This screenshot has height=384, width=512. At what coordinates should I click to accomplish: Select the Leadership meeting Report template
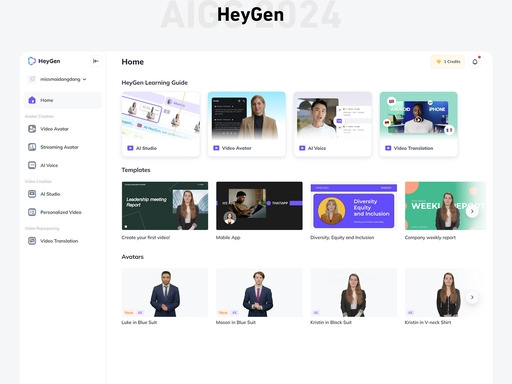(165, 206)
